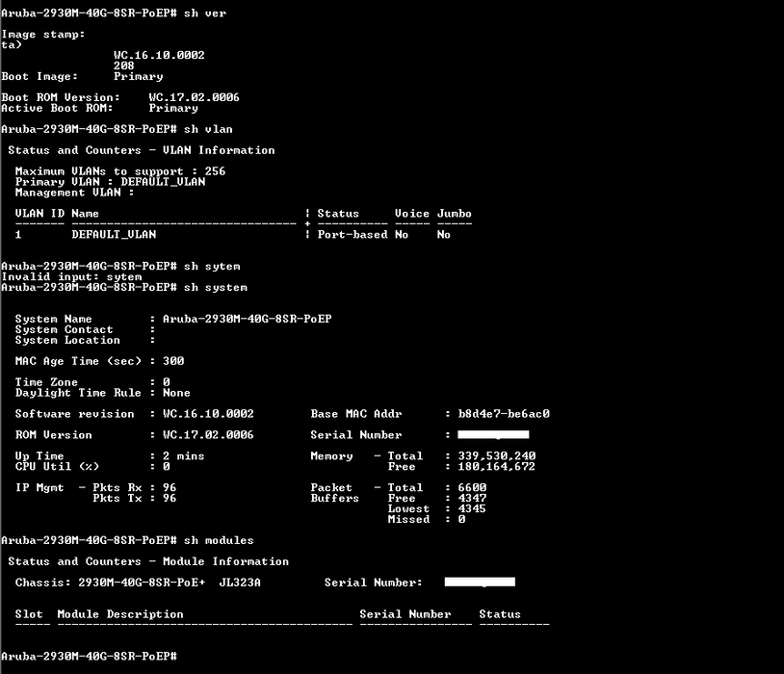Select packet buffers total value 6600
The height and width of the screenshot is (674, 784).
pyautogui.click(x=472, y=487)
